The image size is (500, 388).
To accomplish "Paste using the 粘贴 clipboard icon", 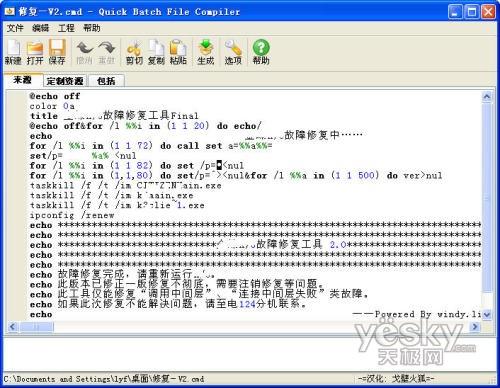I will point(178,51).
